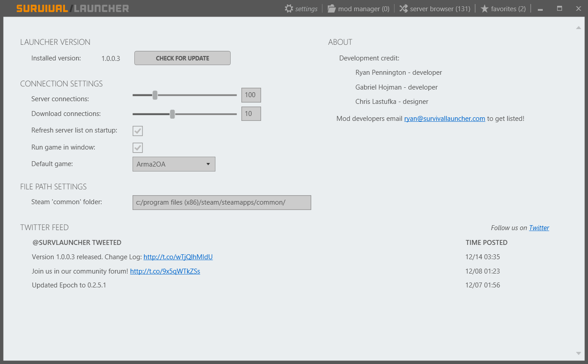
Task: Click the scroll up arrow of the scrollbar
Action: (578, 28)
